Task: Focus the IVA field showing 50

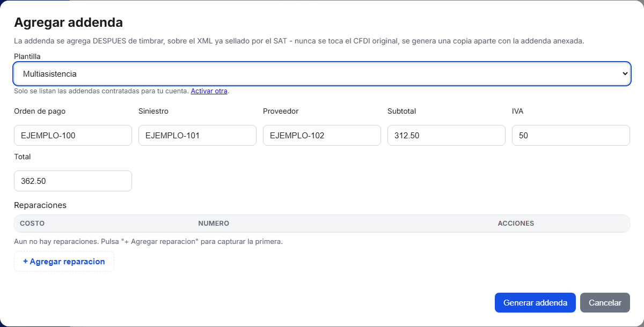Action: (x=571, y=136)
